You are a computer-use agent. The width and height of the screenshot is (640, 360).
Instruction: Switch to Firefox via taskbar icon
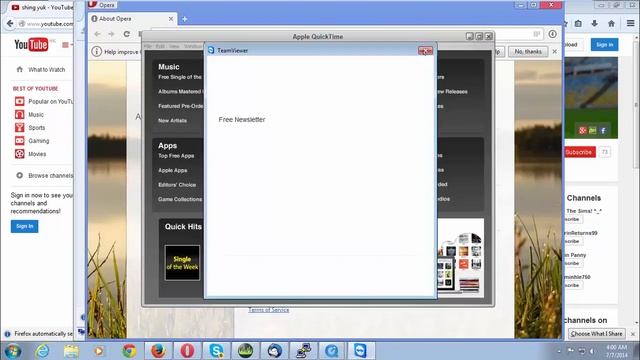pyautogui.click(x=158, y=351)
